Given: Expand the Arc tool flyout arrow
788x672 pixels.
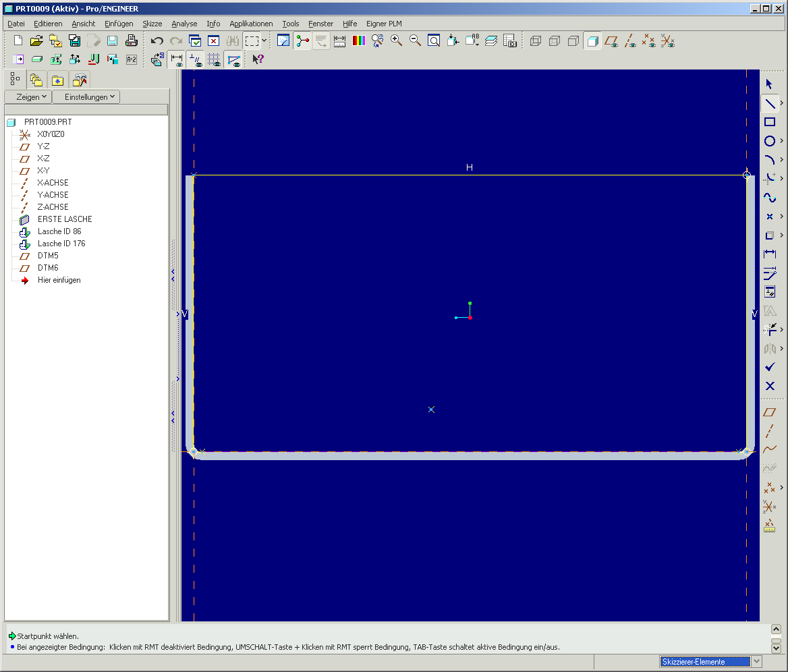Looking at the screenshot, I should pos(782,160).
